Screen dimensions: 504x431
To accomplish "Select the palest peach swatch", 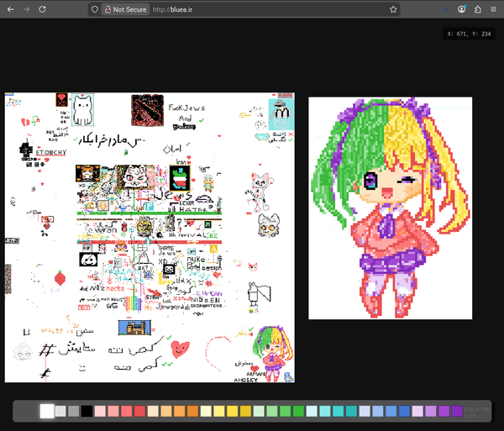I will tap(153, 411).
